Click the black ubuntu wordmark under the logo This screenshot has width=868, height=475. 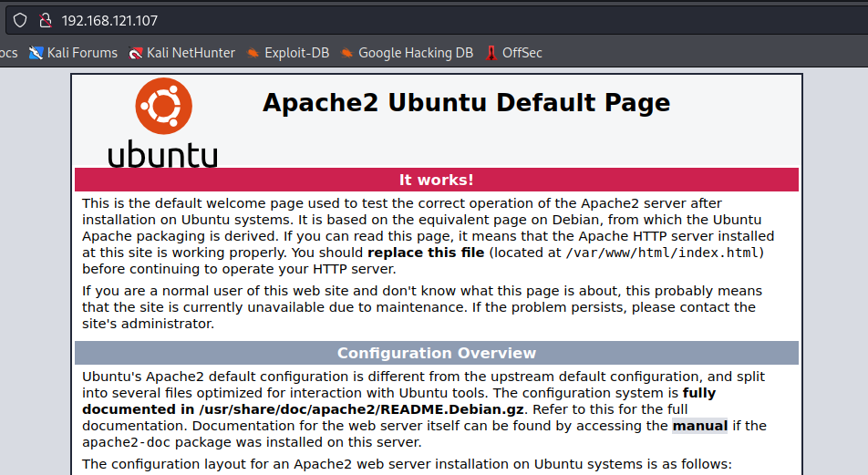163,153
